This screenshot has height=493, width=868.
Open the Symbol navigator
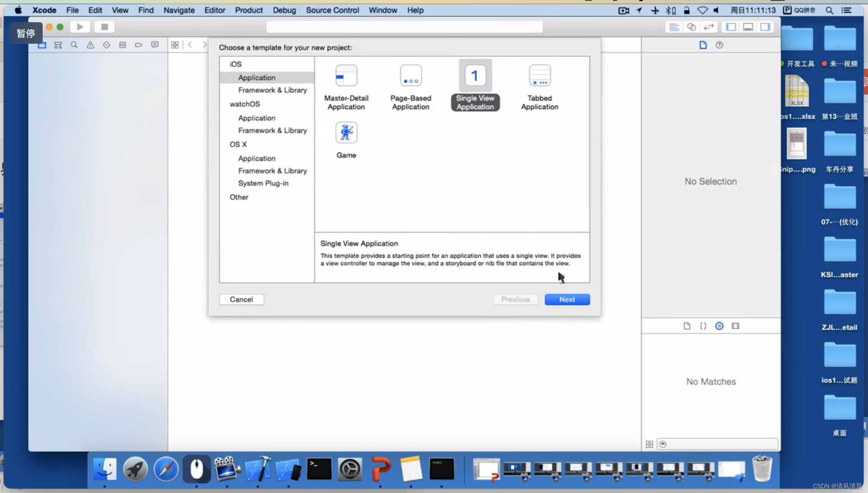(x=58, y=45)
